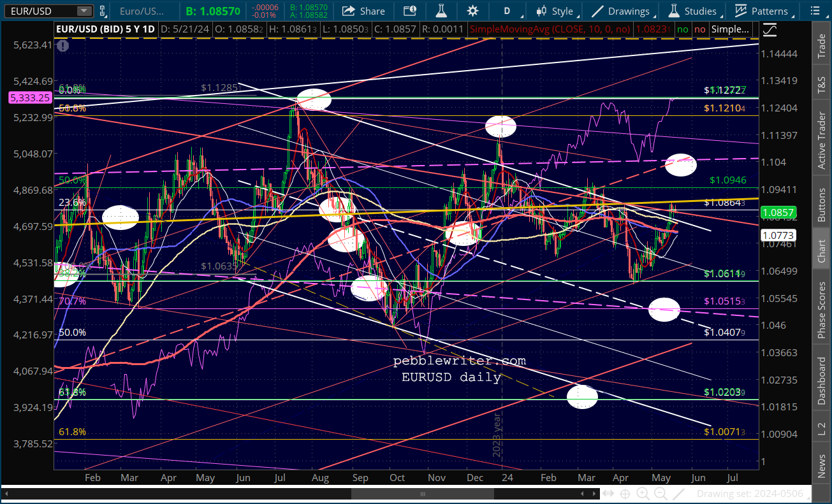This screenshot has height=504, width=832.
Task: Click the EUR/USD (BID) 5 Y 1D title
Action: tap(105, 29)
